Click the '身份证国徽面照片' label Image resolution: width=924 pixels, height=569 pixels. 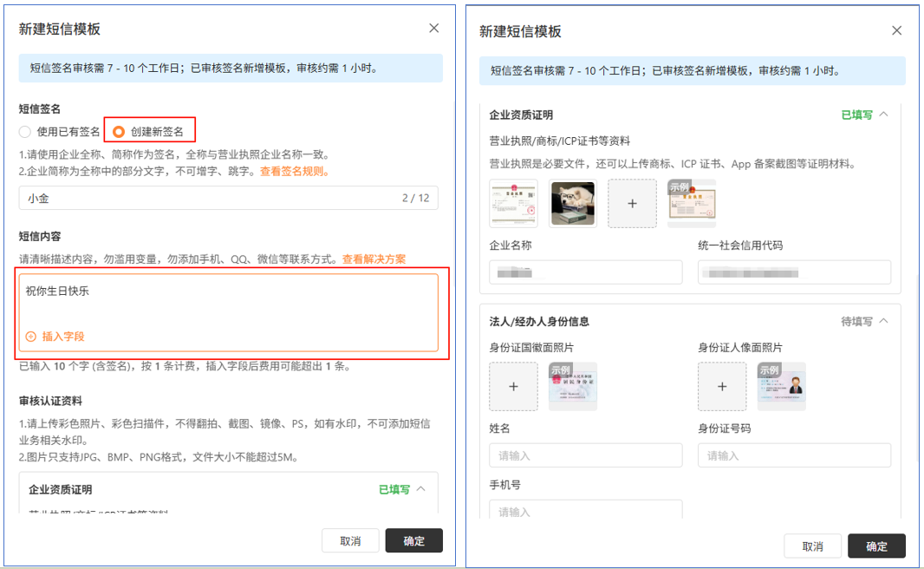[x=531, y=347]
